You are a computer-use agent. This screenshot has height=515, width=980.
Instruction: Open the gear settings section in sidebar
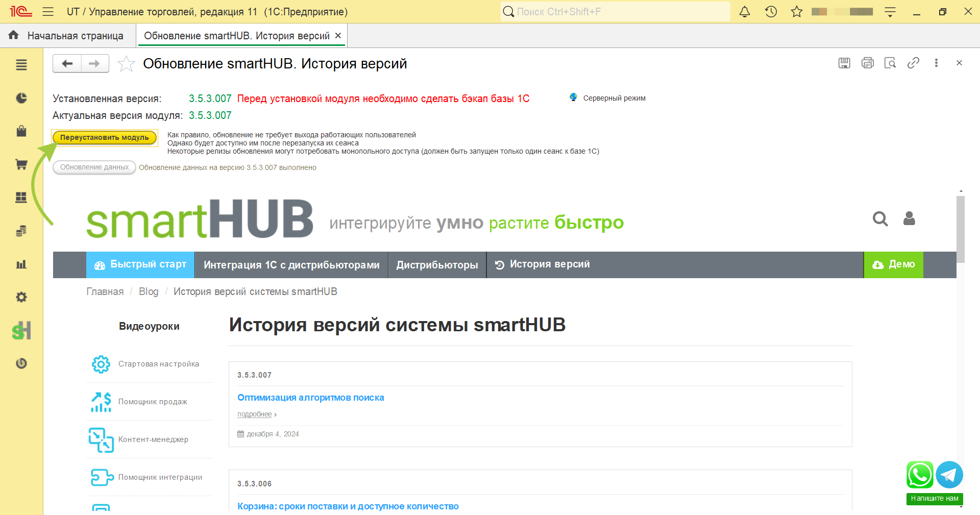click(21, 297)
